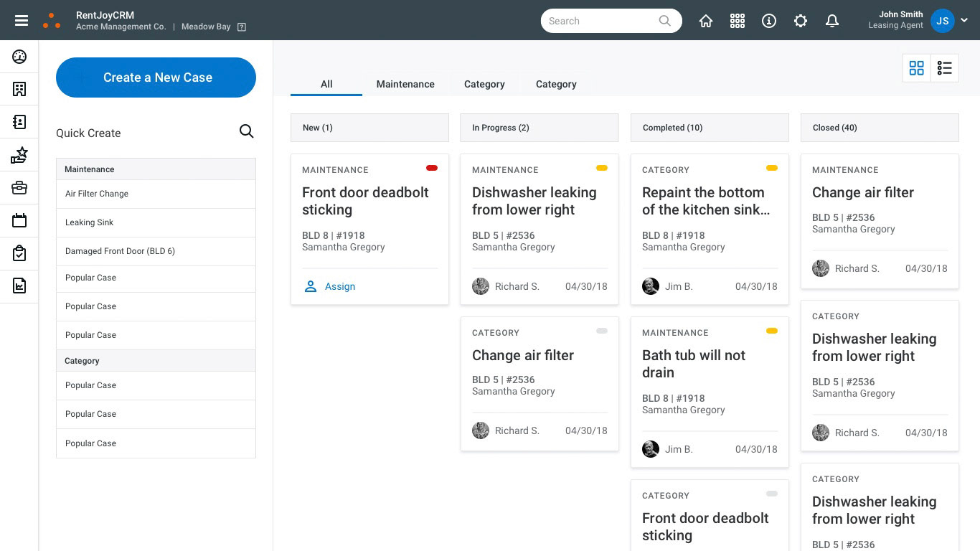Open the reports chart sidebar icon
The width and height of the screenshot is (980, 551).
[19, 286]
